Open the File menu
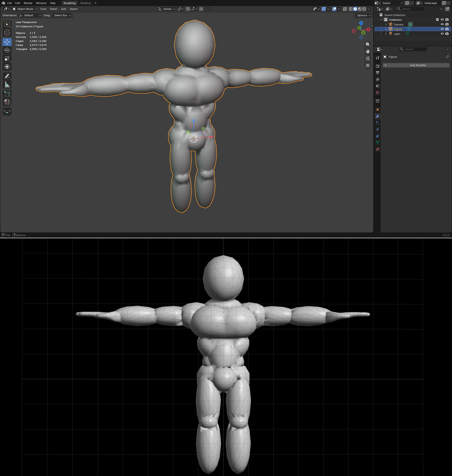The width and height of the screenshot is (452, 476). click(10, 3)
